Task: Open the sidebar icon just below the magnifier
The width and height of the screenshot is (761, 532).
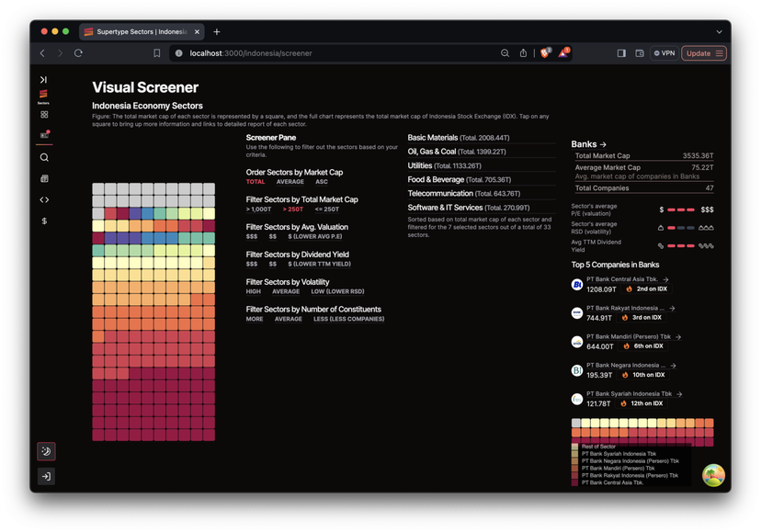Action: [44, 178]
